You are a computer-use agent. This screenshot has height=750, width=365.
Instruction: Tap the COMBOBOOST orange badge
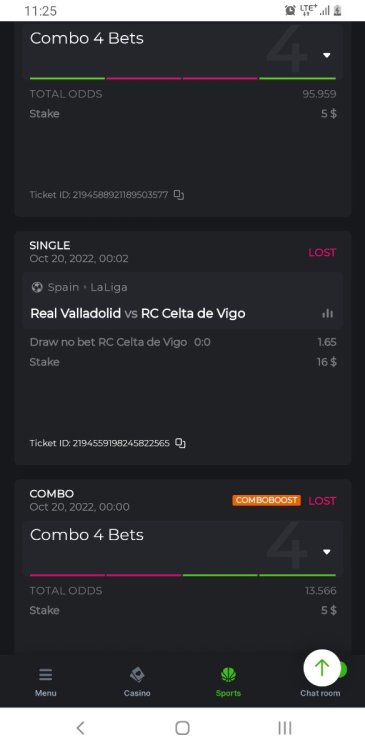click(266, 500)
